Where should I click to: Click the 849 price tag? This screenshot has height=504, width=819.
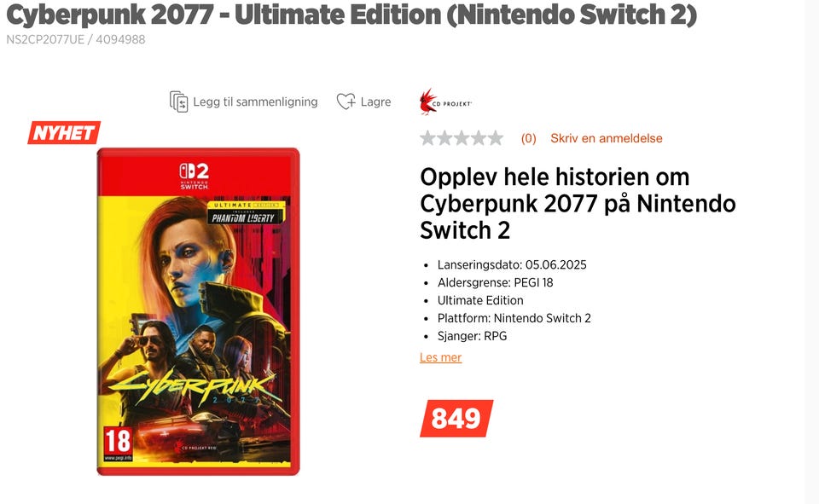point(456,419)
